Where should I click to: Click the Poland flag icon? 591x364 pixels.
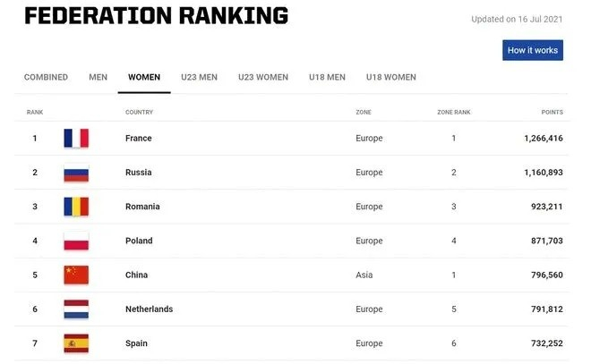tap(76, 241)
